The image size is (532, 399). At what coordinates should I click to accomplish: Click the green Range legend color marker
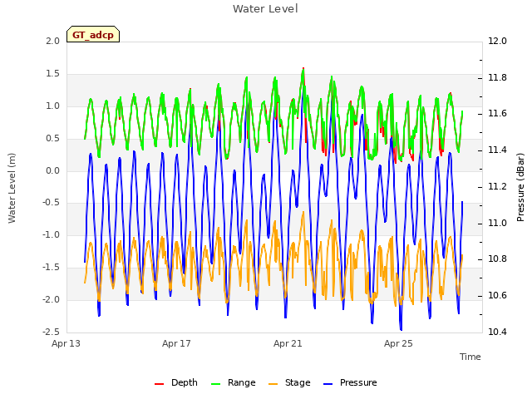[x=215, y=384]
